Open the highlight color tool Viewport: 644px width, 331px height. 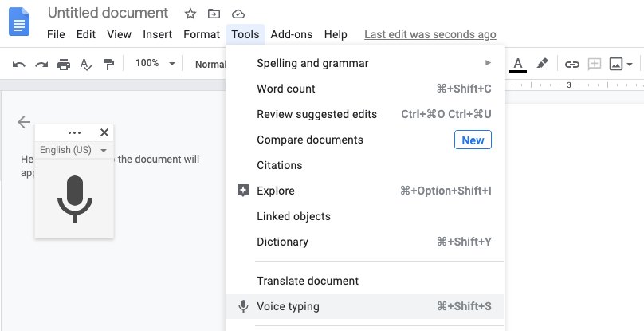point(542,64)
